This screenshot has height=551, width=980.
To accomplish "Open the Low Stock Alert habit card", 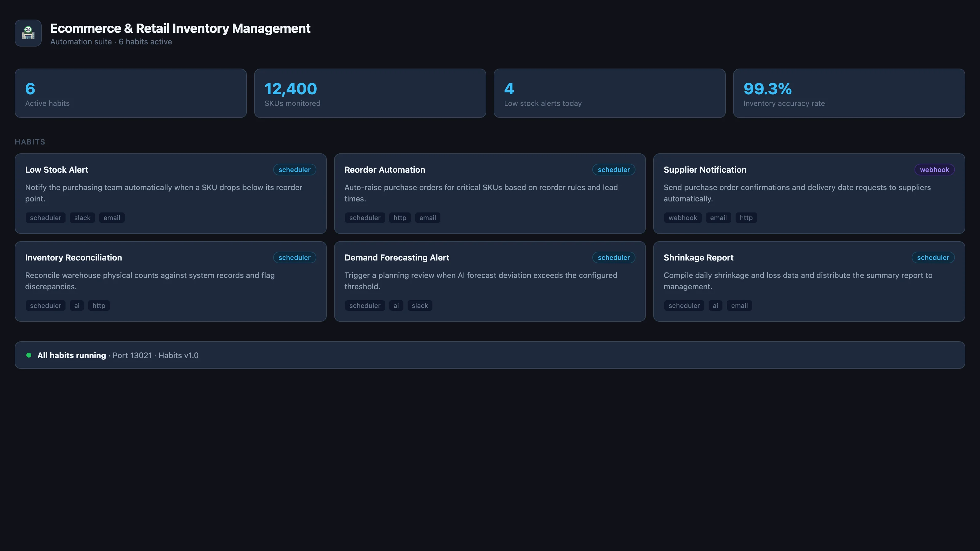I will pos(171,193).
